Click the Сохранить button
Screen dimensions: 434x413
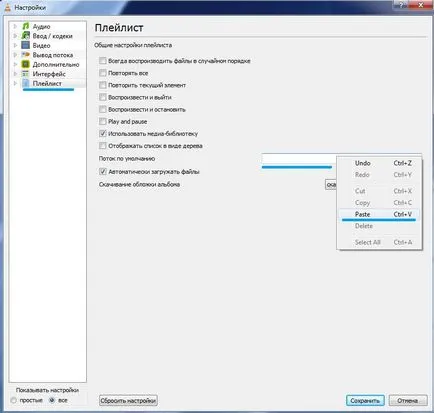365,400
